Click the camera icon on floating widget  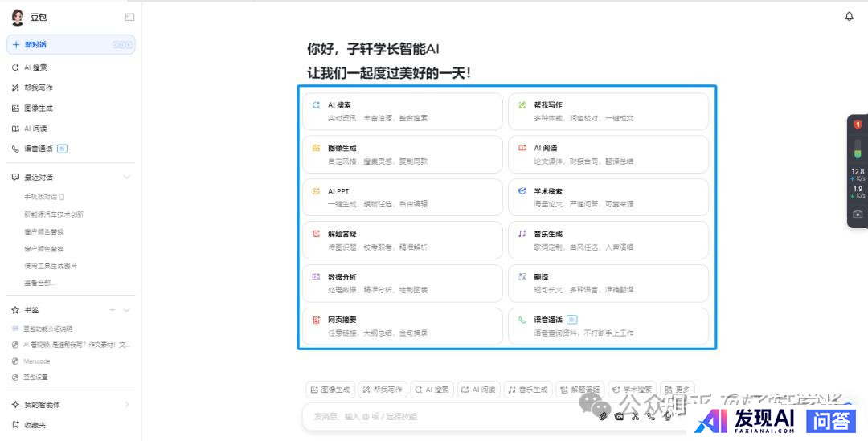(858, 214)
